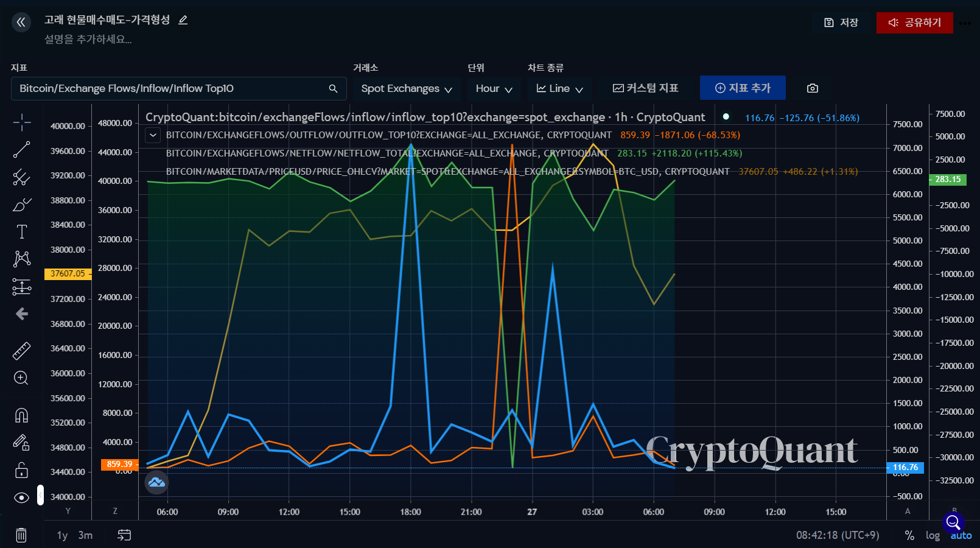Click the cloud chart logo button
980x548 pixels.
point(156,482)
